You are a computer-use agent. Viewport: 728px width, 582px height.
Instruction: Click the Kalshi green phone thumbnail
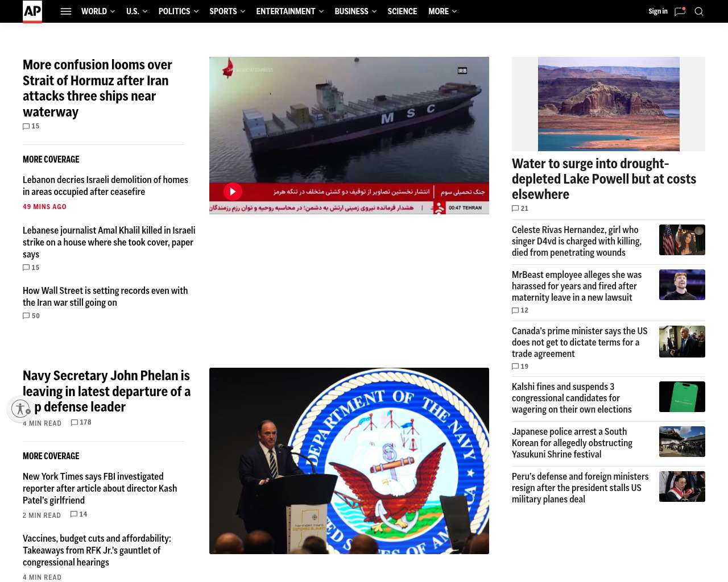coord(682,397)
